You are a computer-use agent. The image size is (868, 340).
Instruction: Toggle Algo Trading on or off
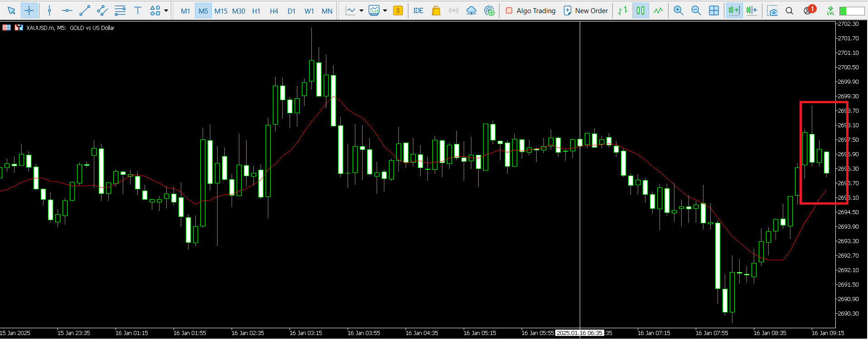(x=530, y=10)
